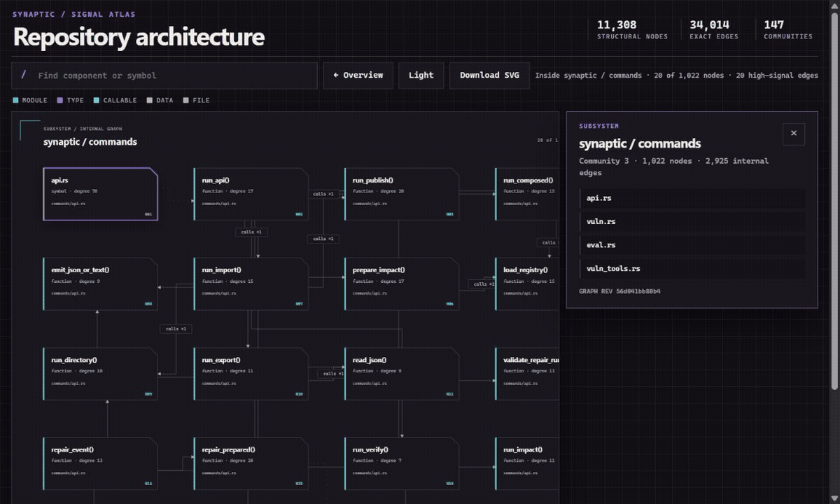Image resolution: width=840 pixels, height=504 pixels.
Task: Open the run_export() node
Action: [x=251, y=374]
